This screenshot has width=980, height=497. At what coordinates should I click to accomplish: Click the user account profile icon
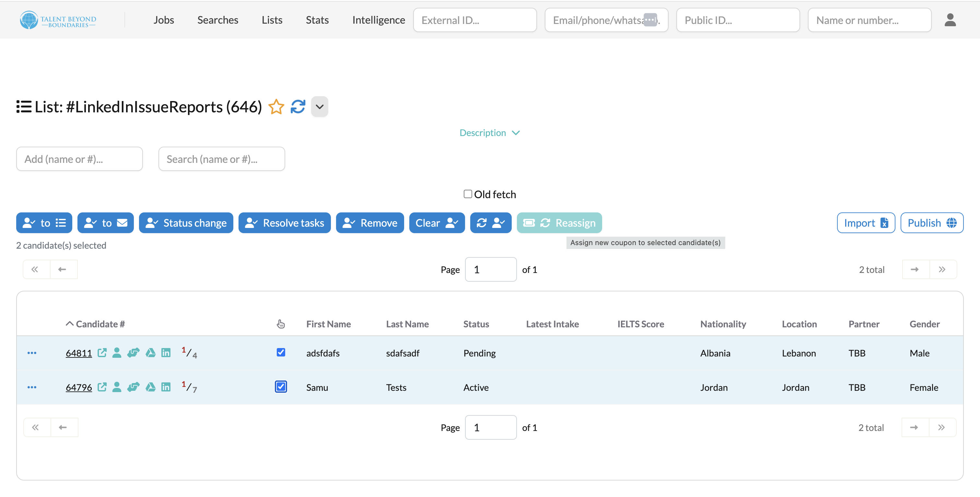tap(950, 20)
